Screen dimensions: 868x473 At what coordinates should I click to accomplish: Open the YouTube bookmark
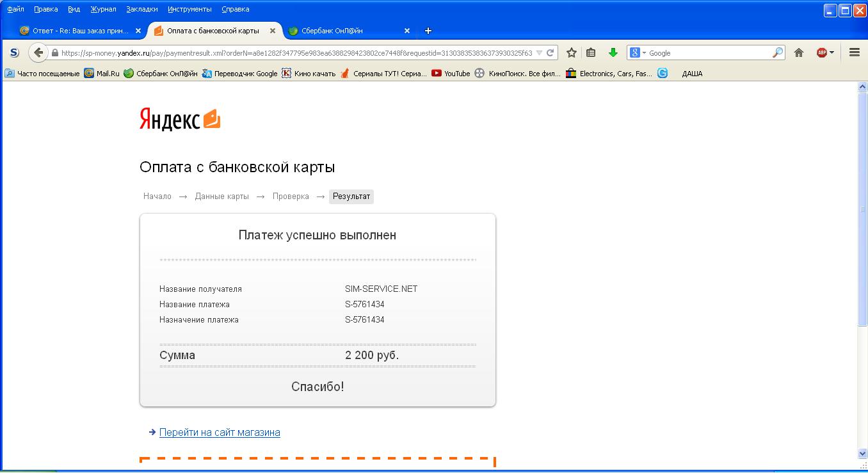pyautogui.click(x=451, y=74)
